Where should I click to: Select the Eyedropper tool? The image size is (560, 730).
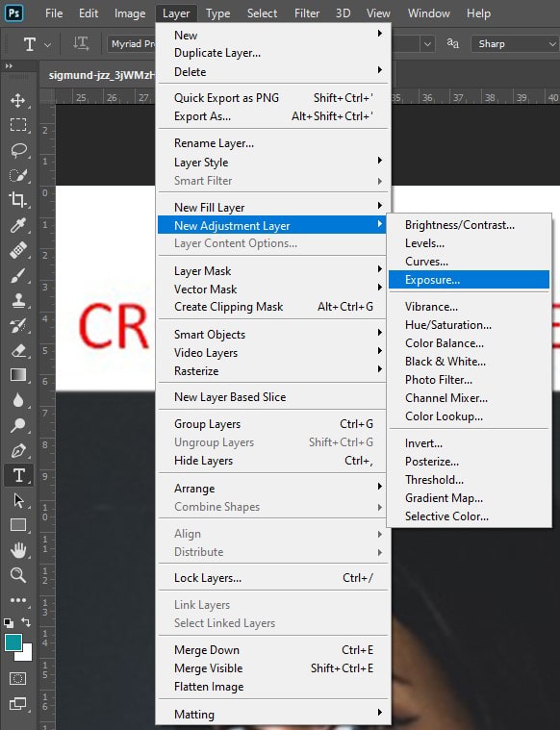[x=18, y=225]
